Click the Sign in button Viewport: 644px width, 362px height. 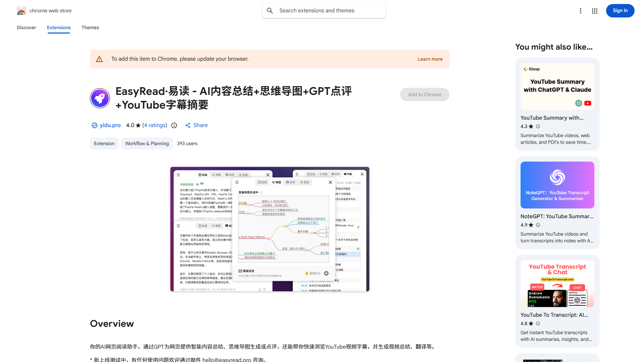[620, 10]
